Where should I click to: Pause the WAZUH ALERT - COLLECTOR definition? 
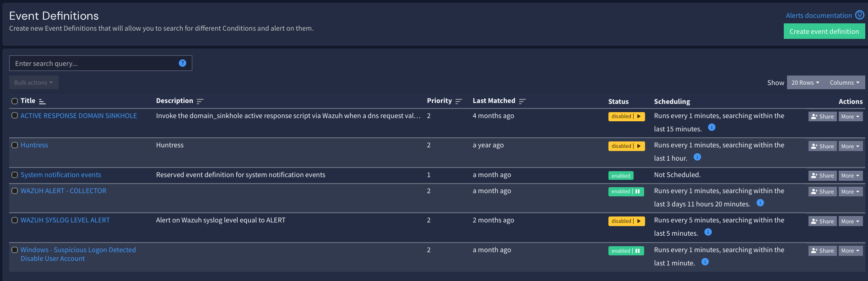click(x=638, y=191)
